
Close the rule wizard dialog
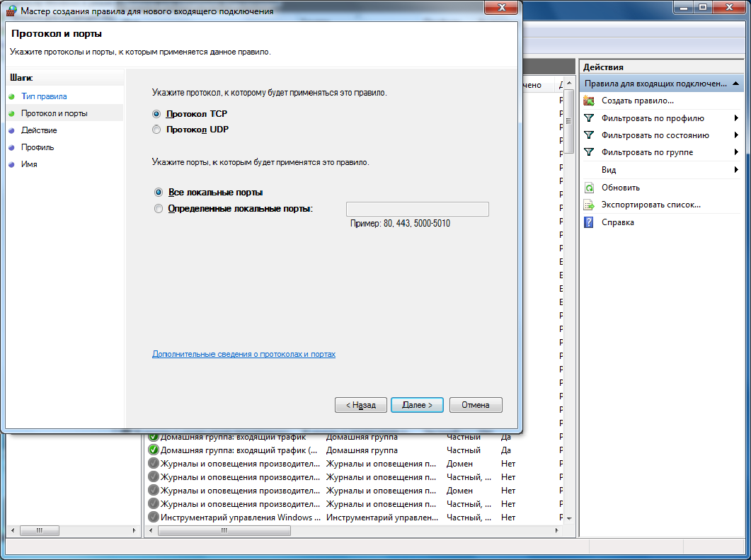pos(501,7)
